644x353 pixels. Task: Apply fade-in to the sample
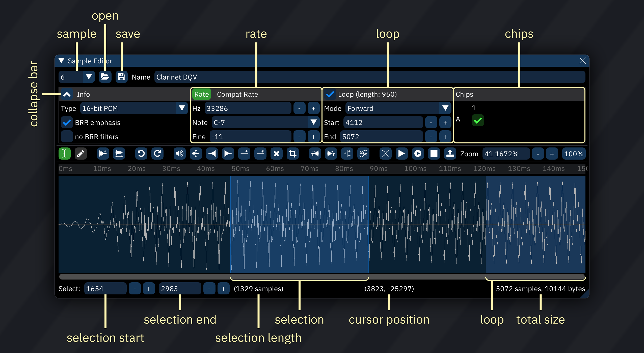[x=212, y=154]
